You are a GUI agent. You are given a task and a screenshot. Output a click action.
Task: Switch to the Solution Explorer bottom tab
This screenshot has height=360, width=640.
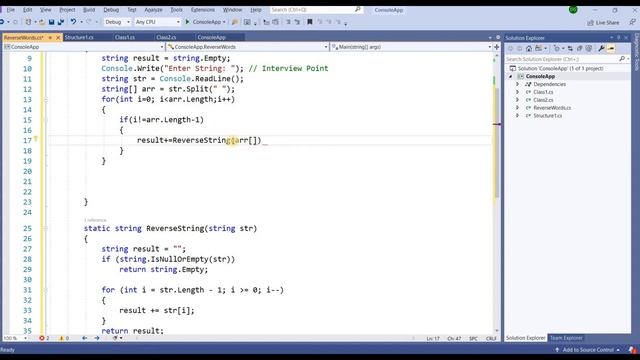525,338
